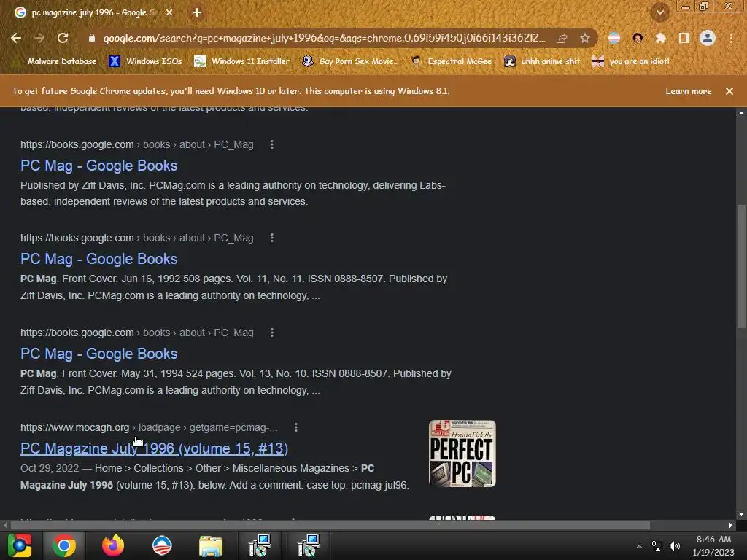Click the round avatar extension icon
747x560 pixels.
[638, 38]
